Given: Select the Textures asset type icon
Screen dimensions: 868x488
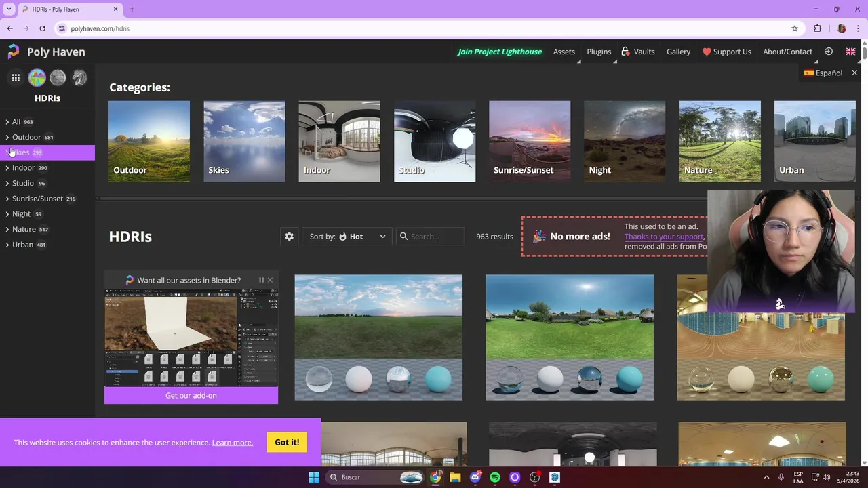Looking at the screenshot, I should tap(58, 78).
